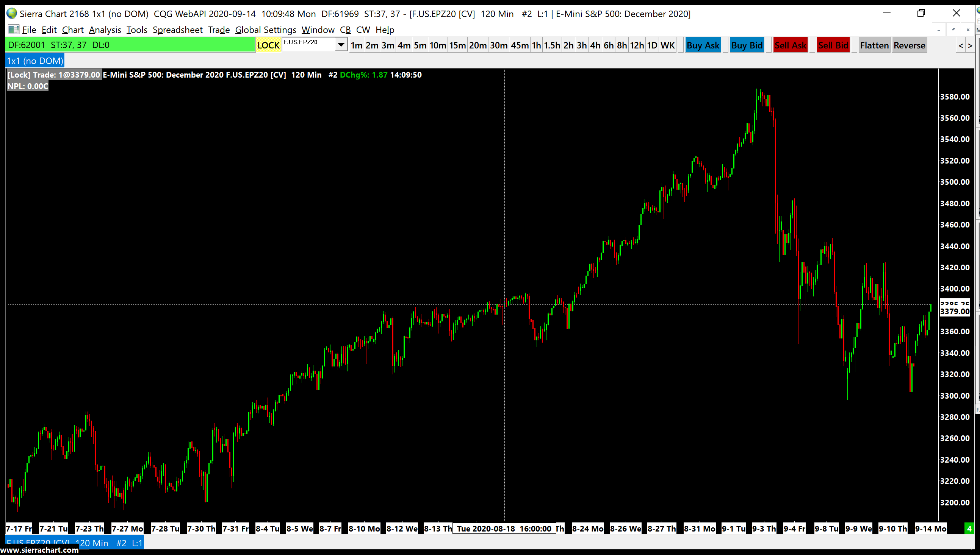Open the Global Settings menu
The image size is (980, 555).
tap(266, 30)
